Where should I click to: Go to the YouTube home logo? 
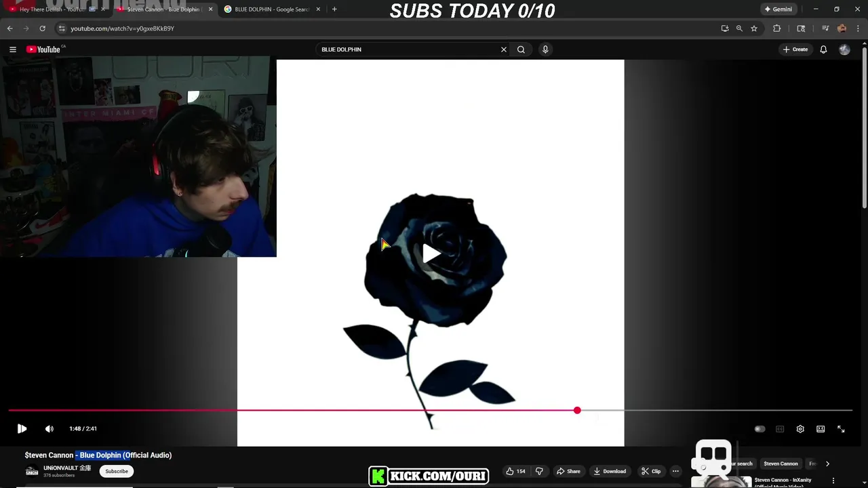click(43, 49)
